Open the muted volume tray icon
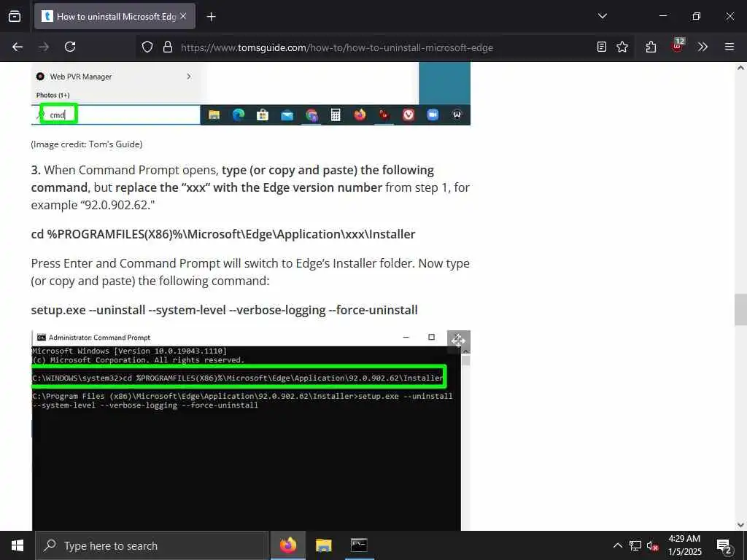 click(x=652, y=545)
